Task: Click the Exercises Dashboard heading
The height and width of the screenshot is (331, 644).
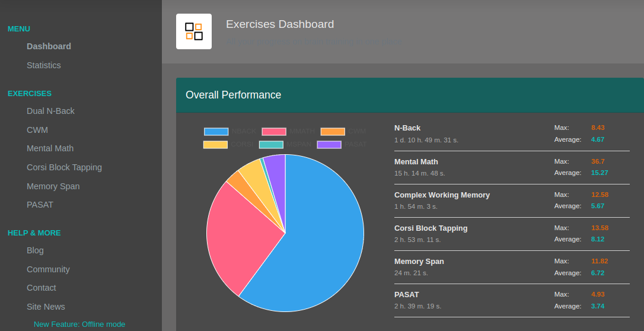Action: click(x=280, y=24)
